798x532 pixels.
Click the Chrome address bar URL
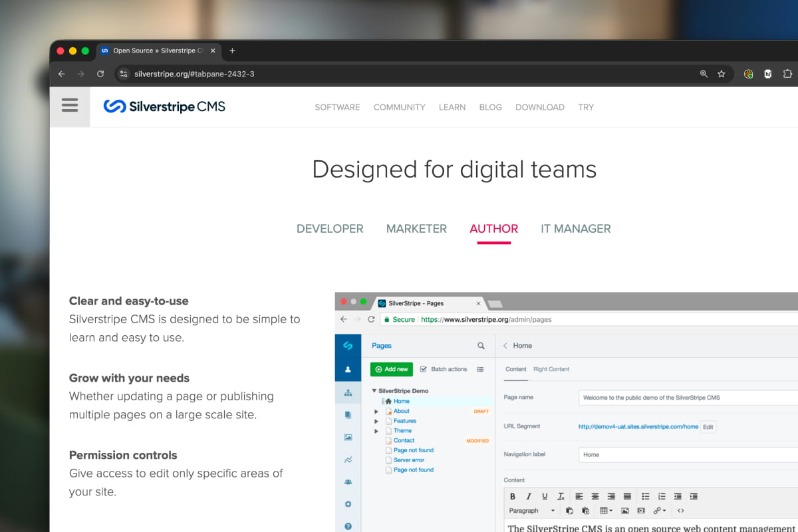click(x=194, y=74)
